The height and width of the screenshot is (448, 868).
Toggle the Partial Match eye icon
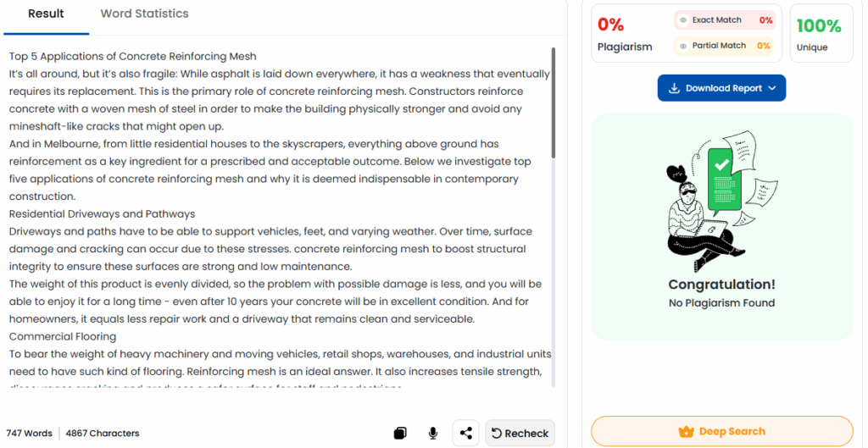pos(683,46)
